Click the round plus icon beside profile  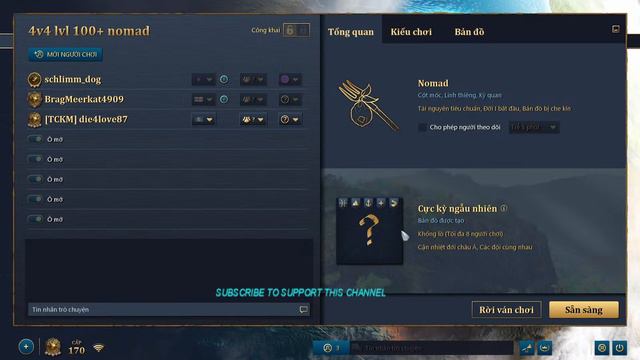(26, 347)
